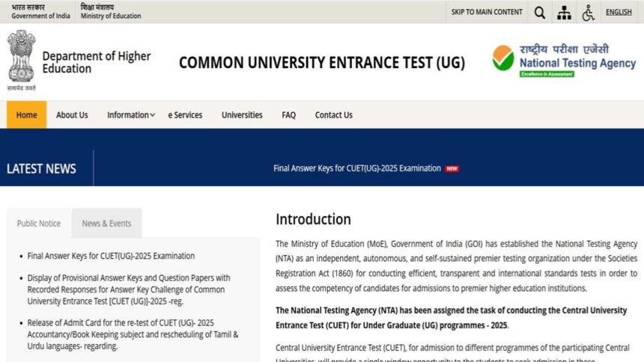Go to e Services page

tap(185, 115)
